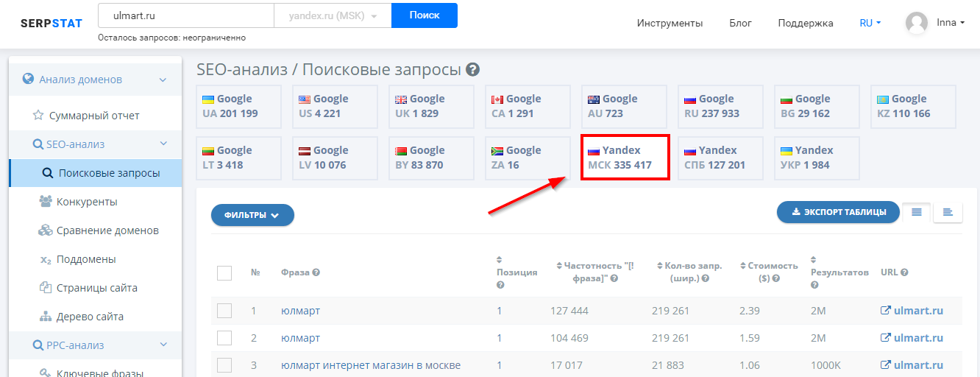This screenshot has height=377, width=980.
Task: Click the ЭКСПОРТ ТАБЛИЦЫ button
Action: (838, 212)
